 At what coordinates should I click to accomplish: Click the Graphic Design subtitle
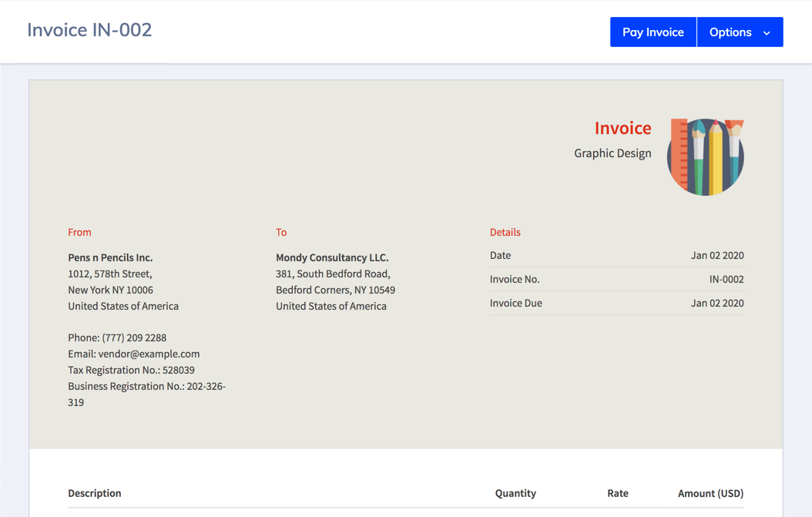pyautogui.click(x=612, y=153)
